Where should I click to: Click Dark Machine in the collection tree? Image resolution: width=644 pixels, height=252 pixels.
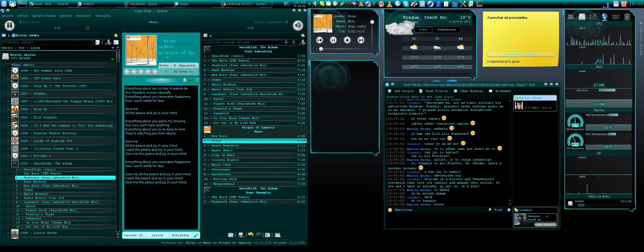click(35, 182)
